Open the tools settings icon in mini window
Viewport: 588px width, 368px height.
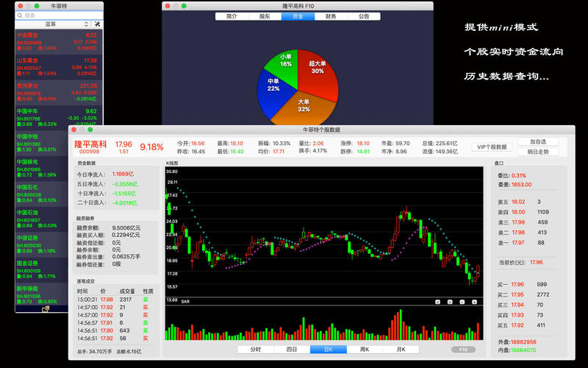click(98, 24)
